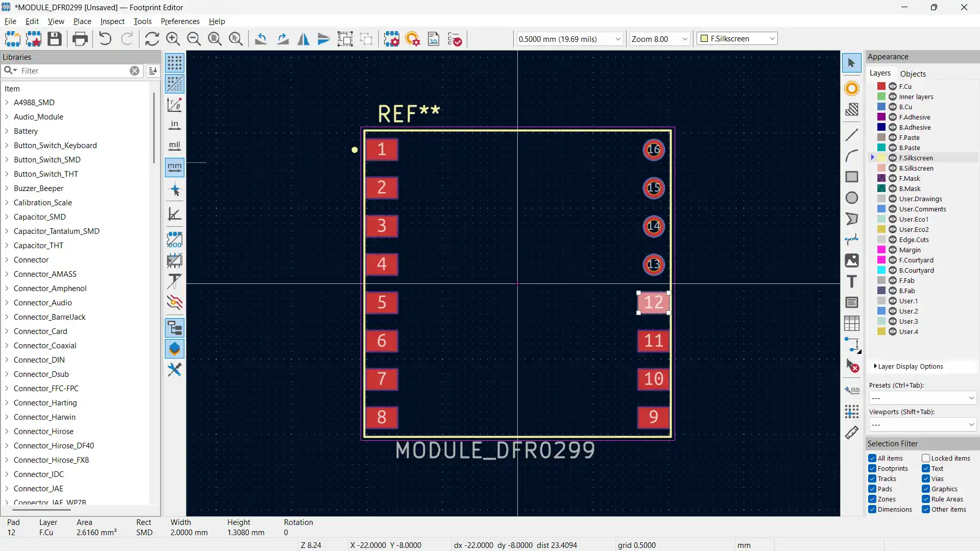Image resolution: width=980 pixels, height=551 pixels.
Task: Switch to the Objects tab
Action: [x=913, y=74]
